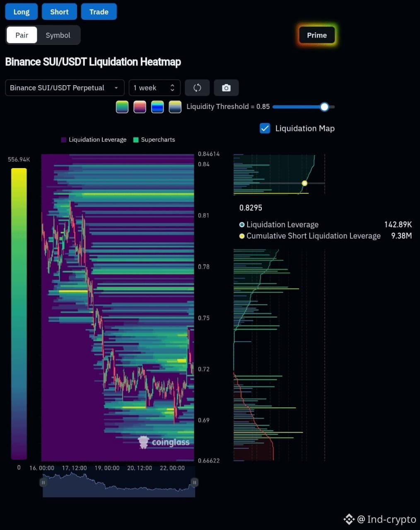Toggle the Liquidation Leverage legend item

click(x=94, y=140)
